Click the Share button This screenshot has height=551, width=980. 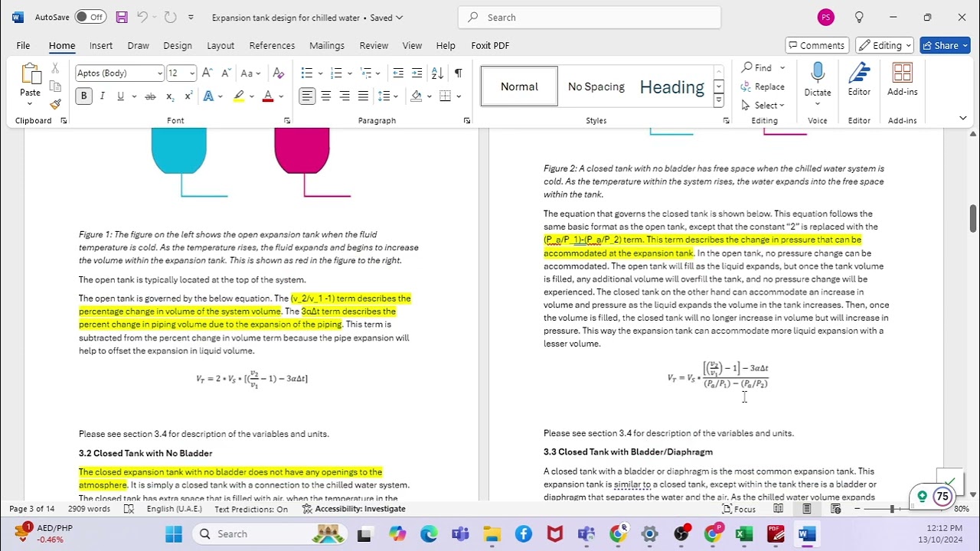pyautogui.click(x=945, y=45)
